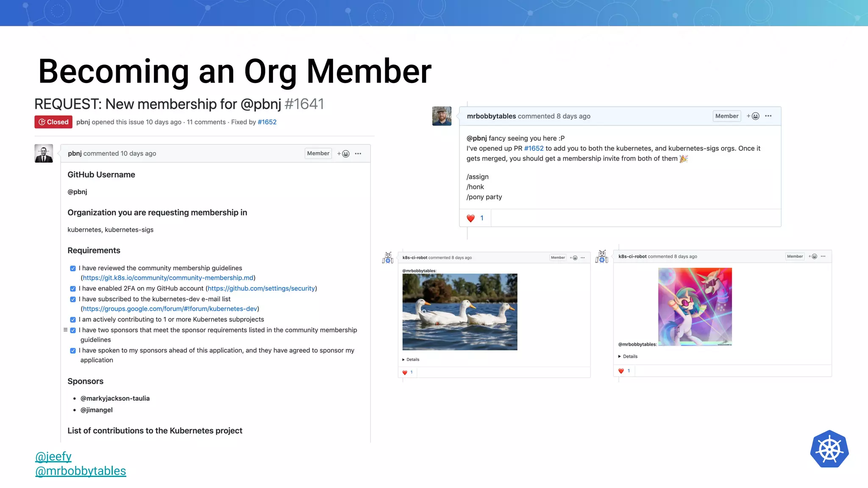Click mrbobbytables username in the comment header
The image size is (868, 488).
click(491, 116)
